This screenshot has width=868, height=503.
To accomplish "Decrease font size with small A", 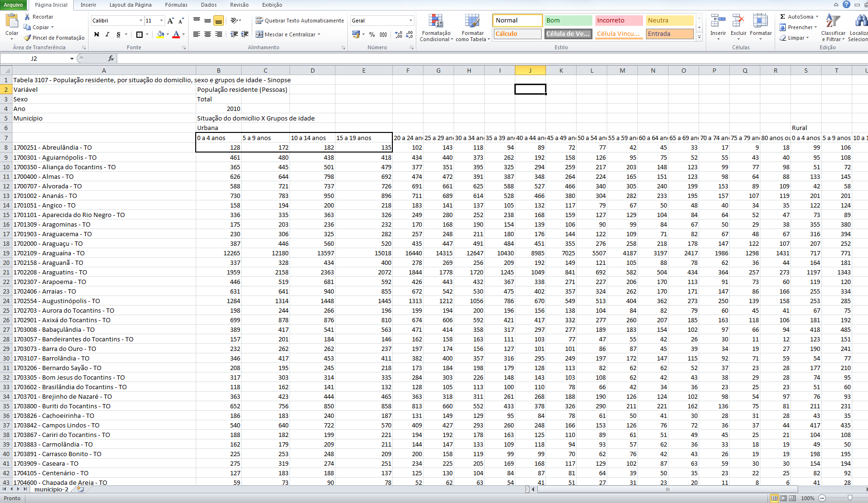I will point(181,21).
